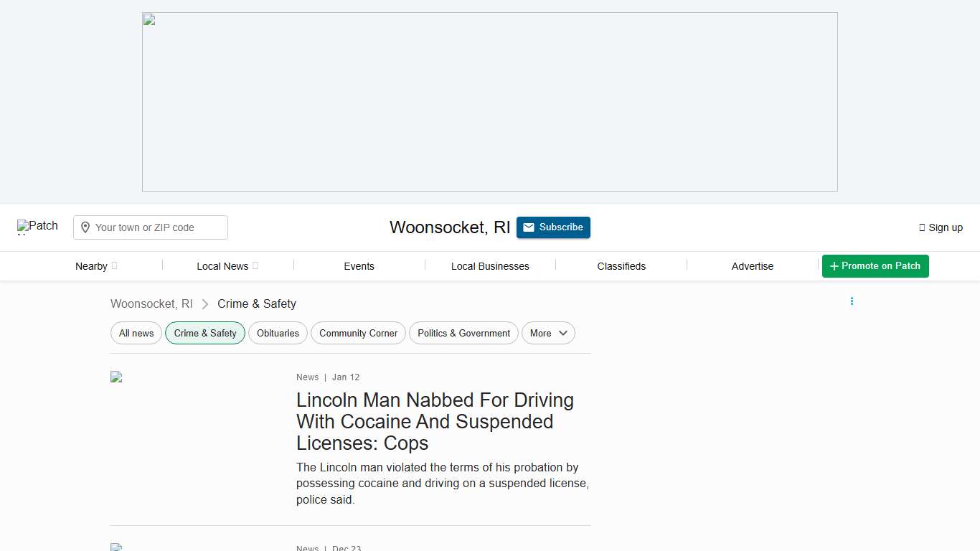Select the Obituaries filter chip
Screen dimensions: 980x551
pyautogui.click(x=278, y=333)
